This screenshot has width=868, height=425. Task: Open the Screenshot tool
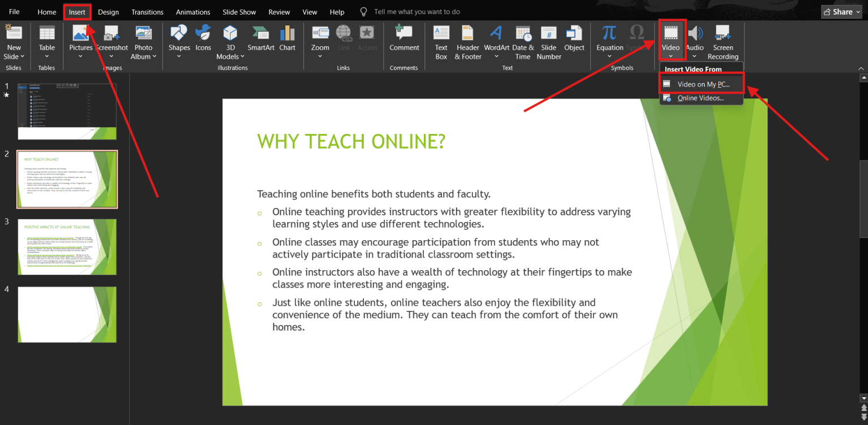pos(112,40)
